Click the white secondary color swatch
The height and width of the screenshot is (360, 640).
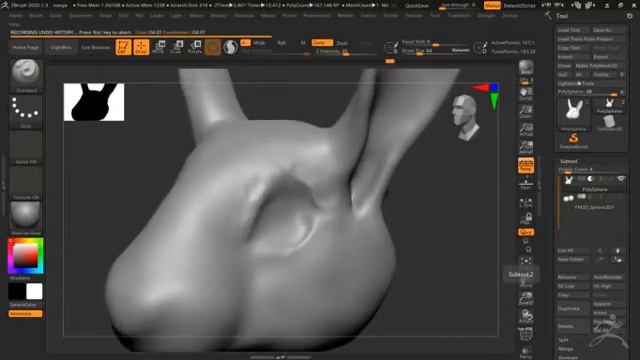[x=34, y=291]
